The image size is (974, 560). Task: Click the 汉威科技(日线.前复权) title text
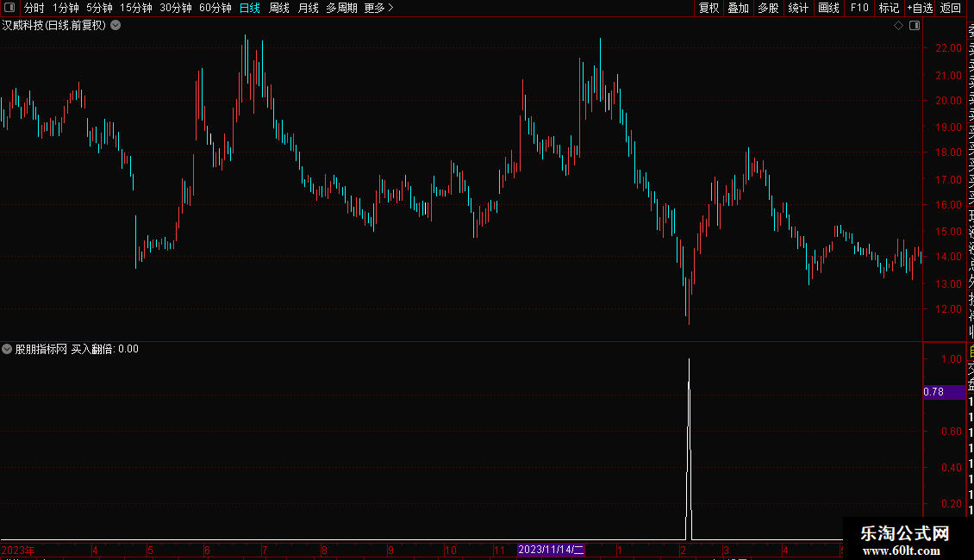[54, 26]
